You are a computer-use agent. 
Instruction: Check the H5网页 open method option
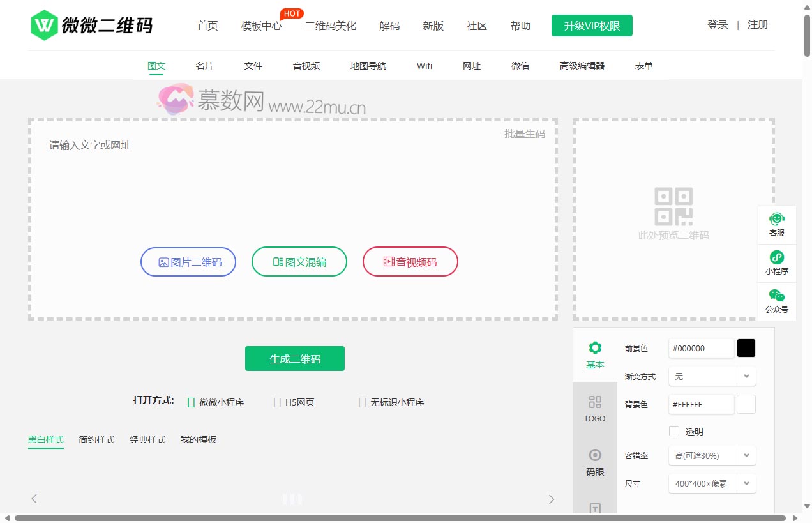click(x=278, y=402)
